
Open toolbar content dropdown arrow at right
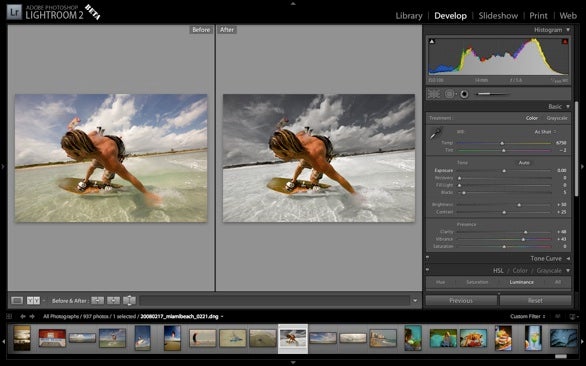(x=415, y=301)
